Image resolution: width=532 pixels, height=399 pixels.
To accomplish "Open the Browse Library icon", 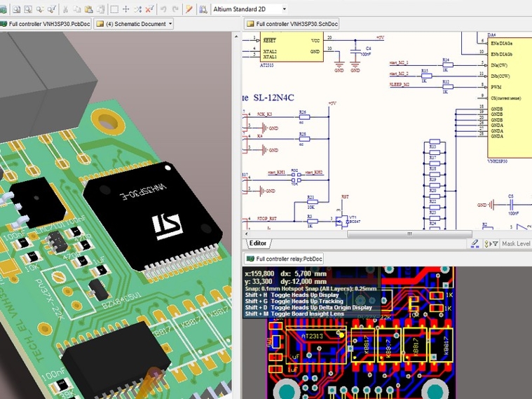I will tap(203, 9).
